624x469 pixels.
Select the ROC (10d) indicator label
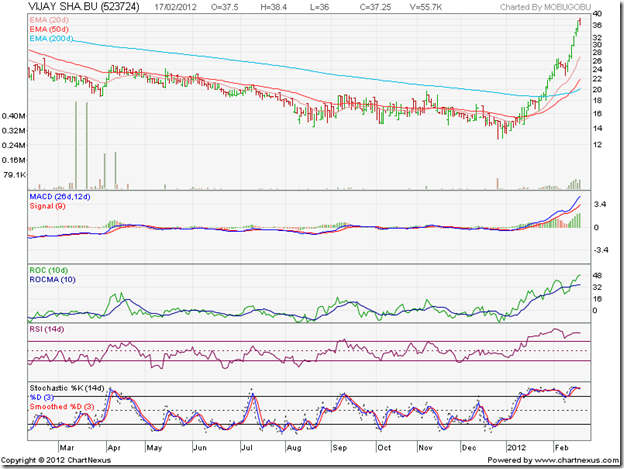[x=50, y=269]
